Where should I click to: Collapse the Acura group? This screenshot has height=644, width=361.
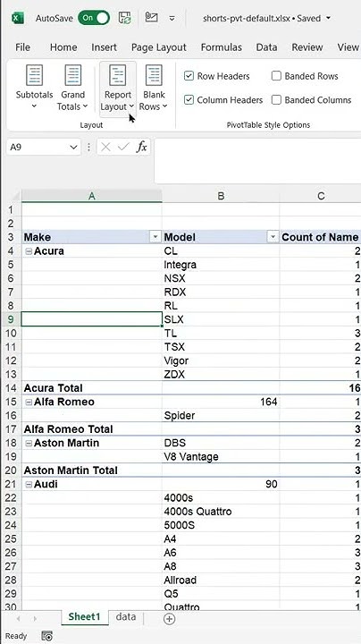(29, 251)
